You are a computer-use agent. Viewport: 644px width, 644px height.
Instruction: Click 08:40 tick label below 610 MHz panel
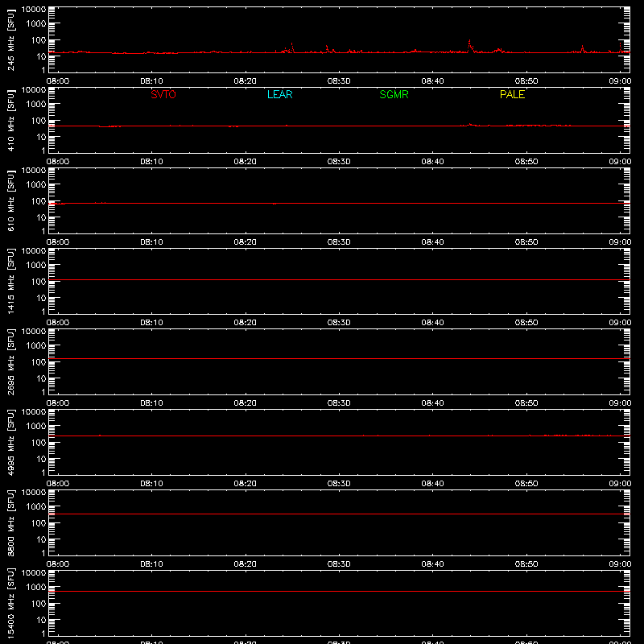432,242
